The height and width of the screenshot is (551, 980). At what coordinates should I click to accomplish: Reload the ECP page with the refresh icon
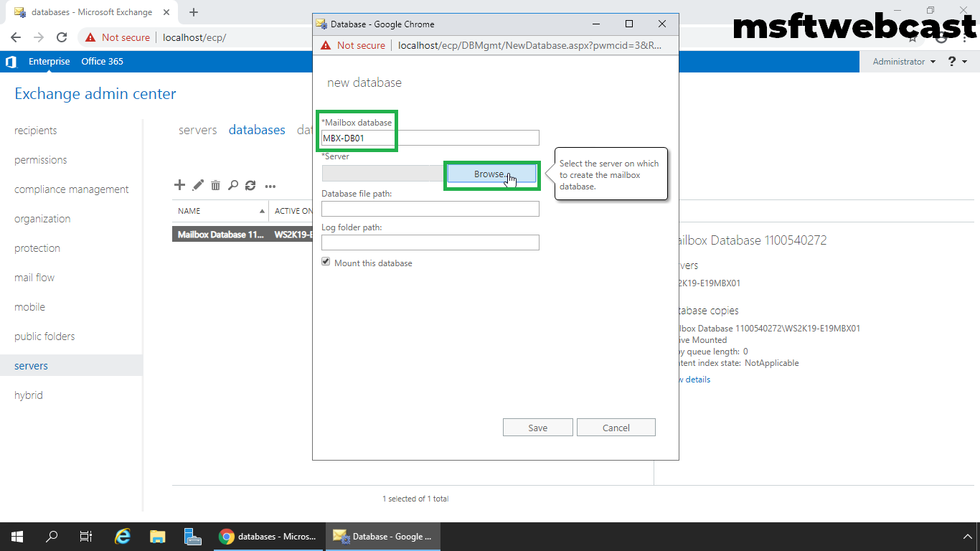61,37
